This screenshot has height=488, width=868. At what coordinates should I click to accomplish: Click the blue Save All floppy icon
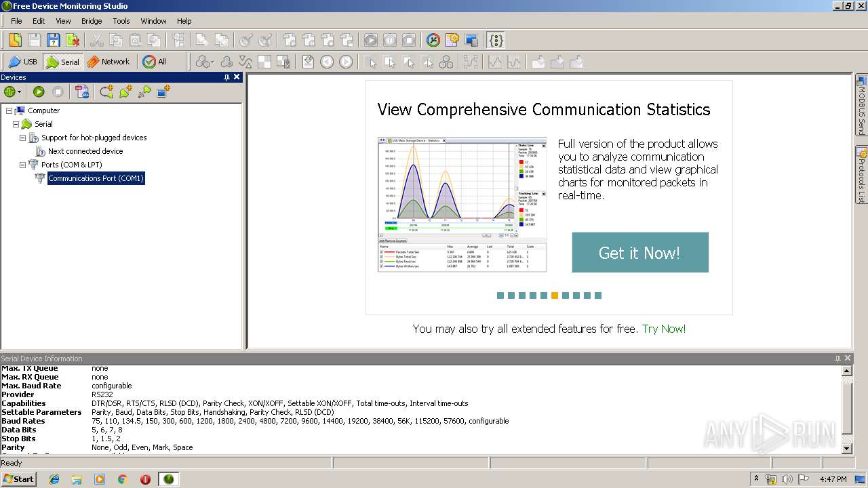click(x=54, y=40)
